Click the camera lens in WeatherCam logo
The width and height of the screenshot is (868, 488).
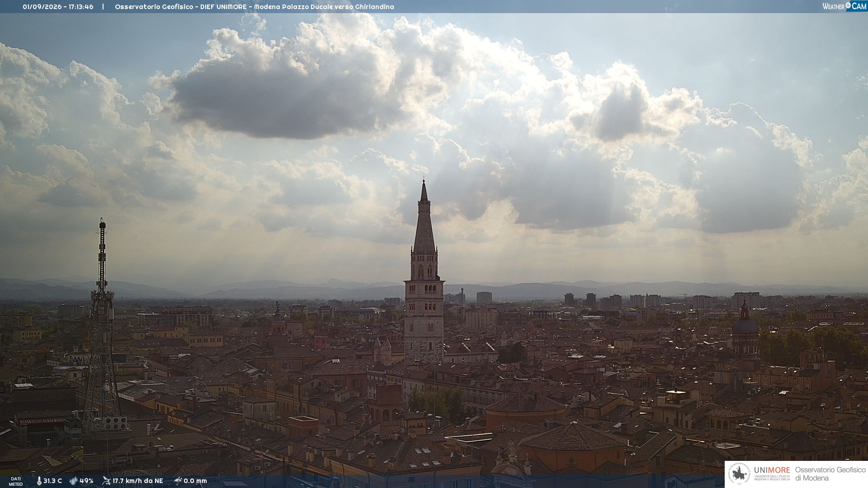[848, 5]
